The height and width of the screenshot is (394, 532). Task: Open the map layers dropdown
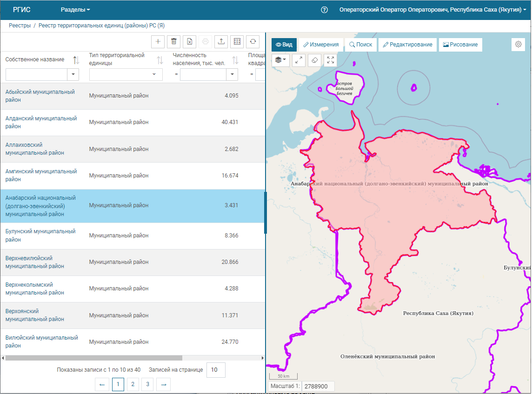pos(280,60)
